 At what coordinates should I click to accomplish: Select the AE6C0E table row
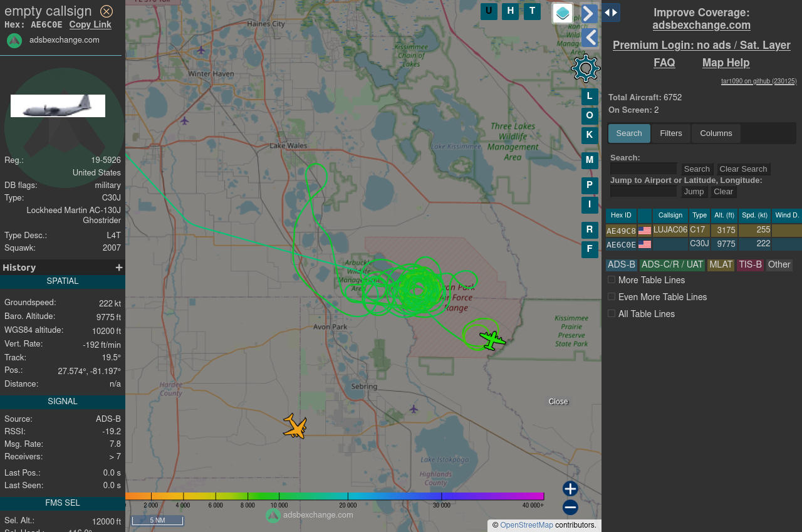coord(704,244)
